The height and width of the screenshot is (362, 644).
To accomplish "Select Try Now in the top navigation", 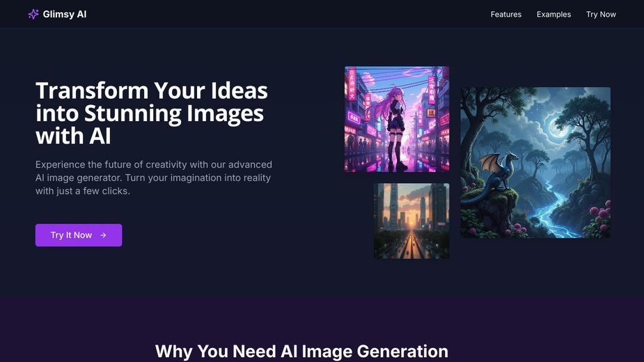I will point(601,15).
